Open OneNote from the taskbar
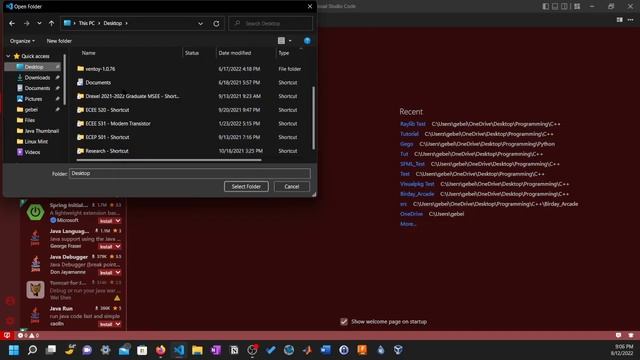 (216, 350)
